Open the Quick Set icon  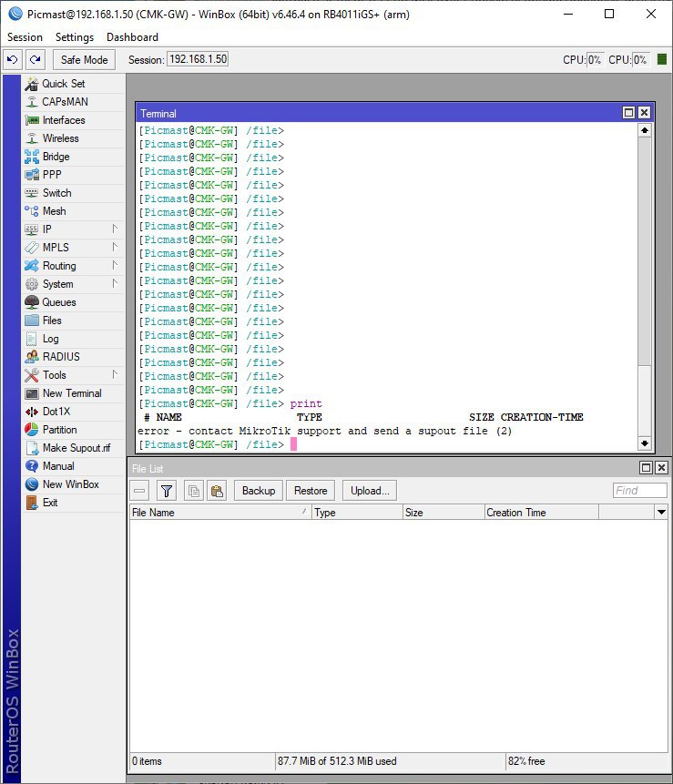32,84
